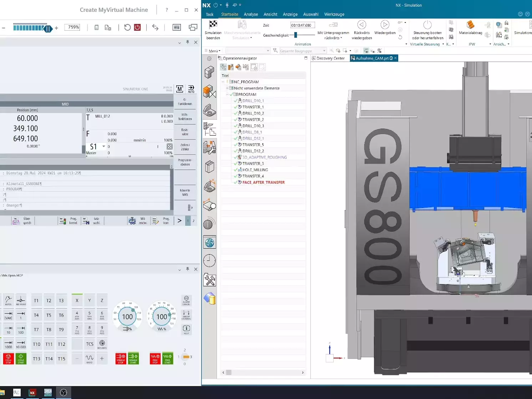Select the AUTO mode icon
The width and height of the screenshot is (532, 399).
pyautogui.click(x=191, y=89)
